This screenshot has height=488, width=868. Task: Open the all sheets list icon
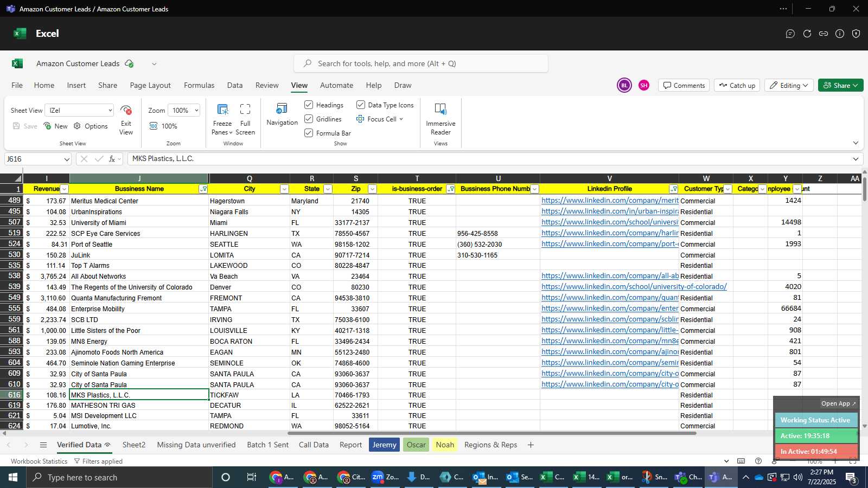coord(43,445)
